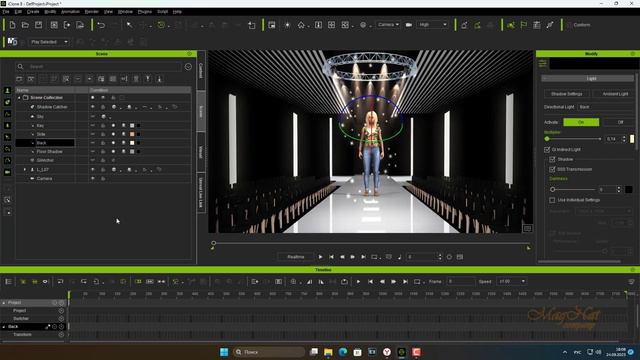Click the Modify panel settings sliders icon
Viewport: 640px width, 360px height.
[542, 64]
